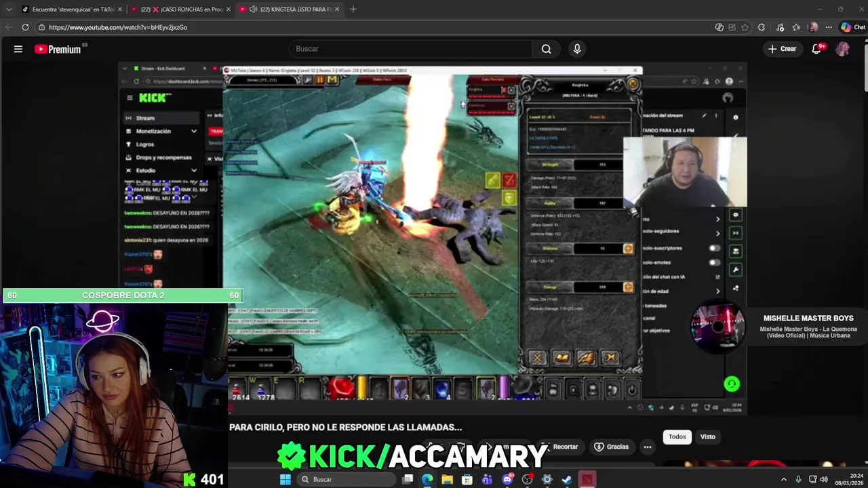Viewport: 868px width, 488px height.
Task: Start voice search with the microphone icon
Action: [577, 49]
